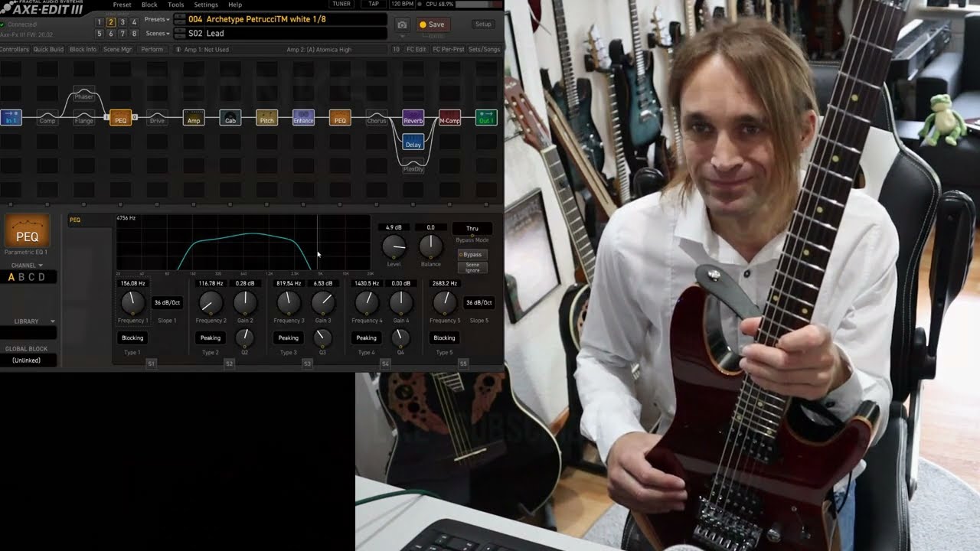Screen dimensions: 980x551
Task: Select channel A
Action: coord(11,277)
